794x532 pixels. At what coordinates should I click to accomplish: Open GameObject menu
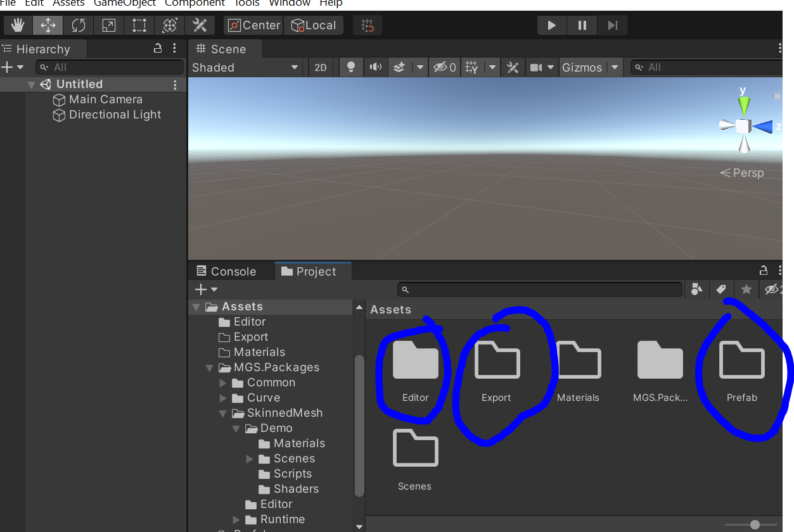coord(125,3)
